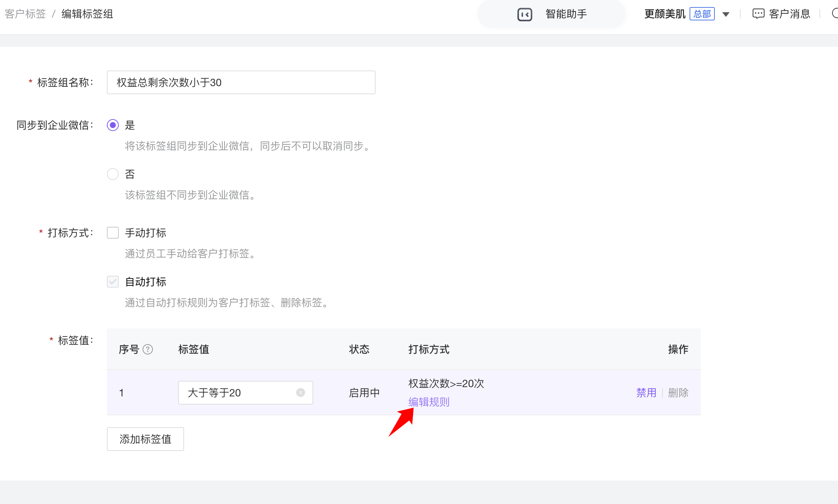Screen dimensions: 838x504
Task: Expand the store switcher dropdown arrow
Action: point(726,14)
